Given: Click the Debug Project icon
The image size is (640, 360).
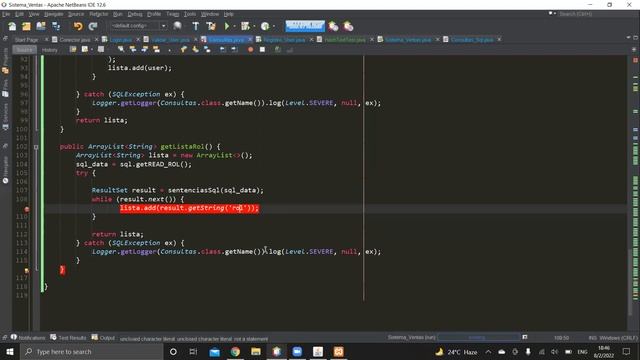Looking at the screenshot, I should [x=245, y=26].
